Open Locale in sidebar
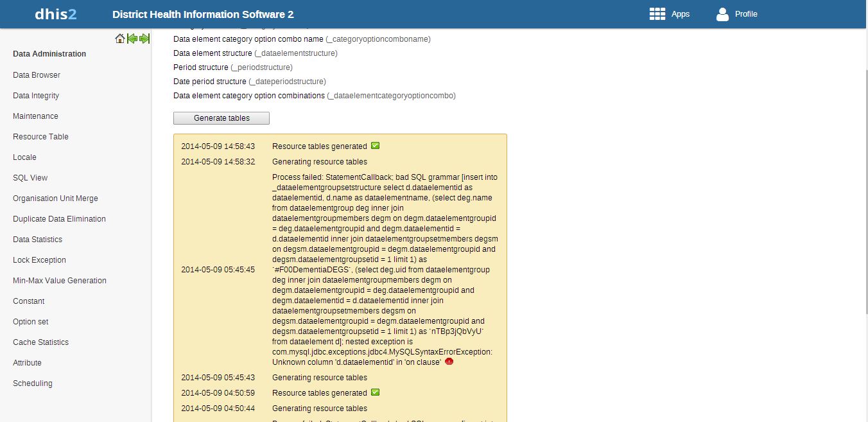Viewport: 868px width, 422px height. [24, 157]
